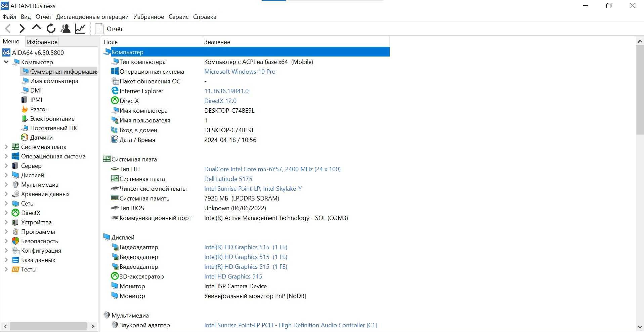Viewport: 644px width, 332px height.
Task: Go up one level with Up arrow
Action: point(36,28)
